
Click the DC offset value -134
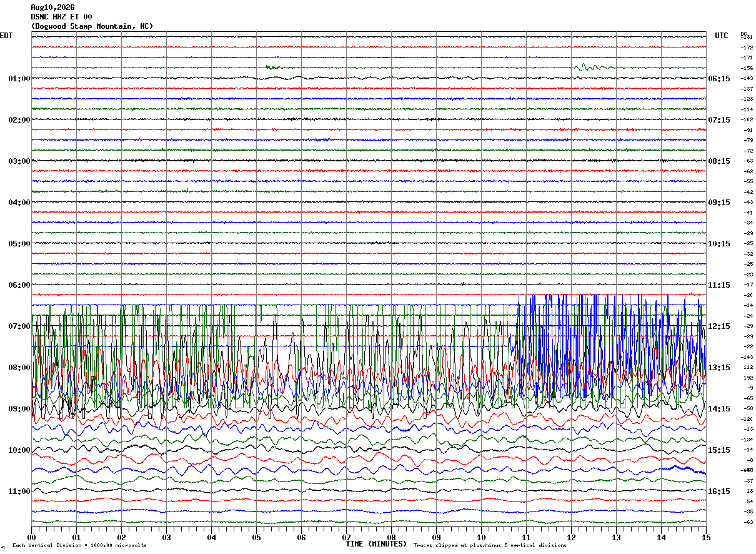[x=747, y=440]
